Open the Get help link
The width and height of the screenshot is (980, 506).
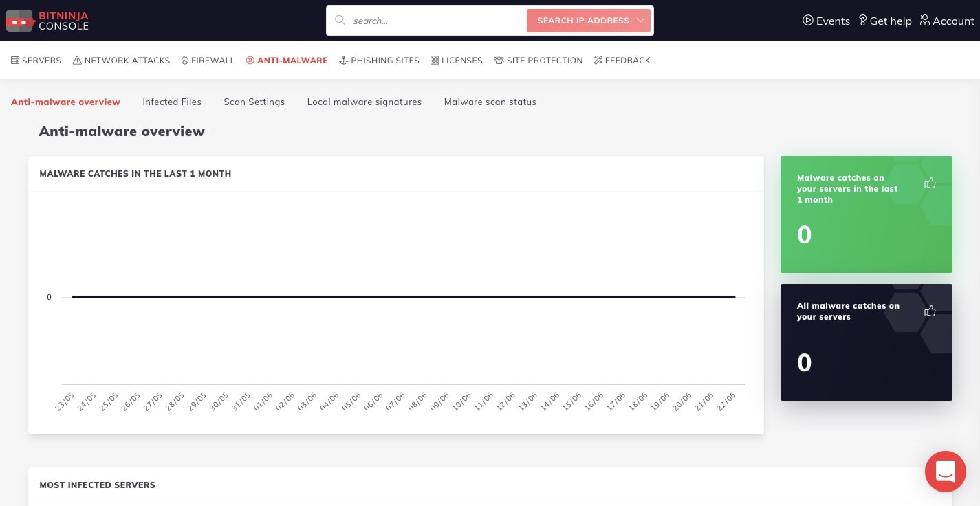click(885, 21)
